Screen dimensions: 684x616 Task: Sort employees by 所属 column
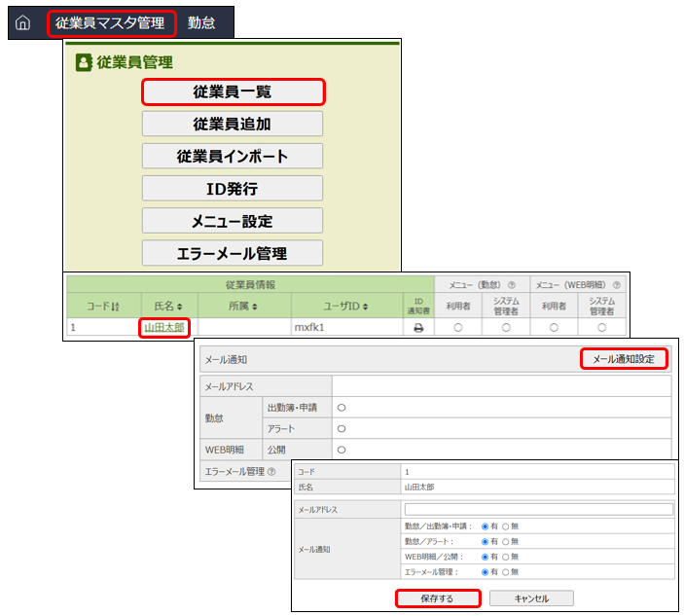(243, 307)
